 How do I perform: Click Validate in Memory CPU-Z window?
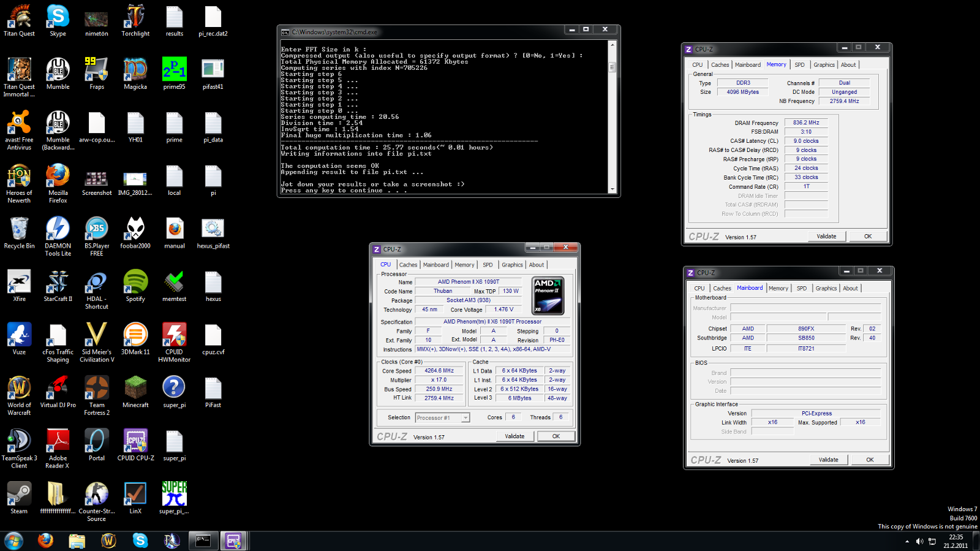click(826, 237)
